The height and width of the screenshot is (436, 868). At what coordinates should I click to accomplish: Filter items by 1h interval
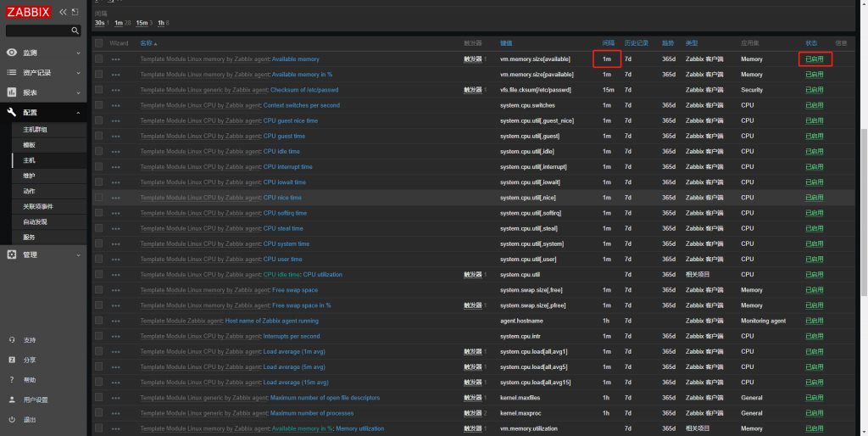tap(161, 23)
